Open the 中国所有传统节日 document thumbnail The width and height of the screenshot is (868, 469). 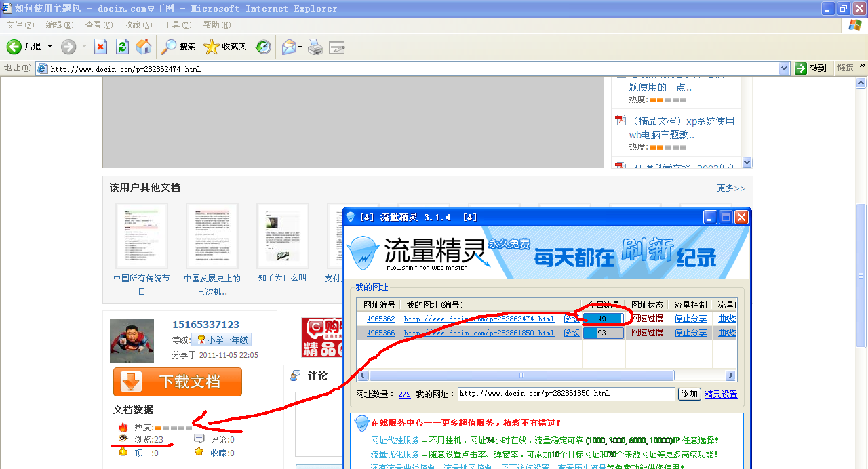pos(142,236)
